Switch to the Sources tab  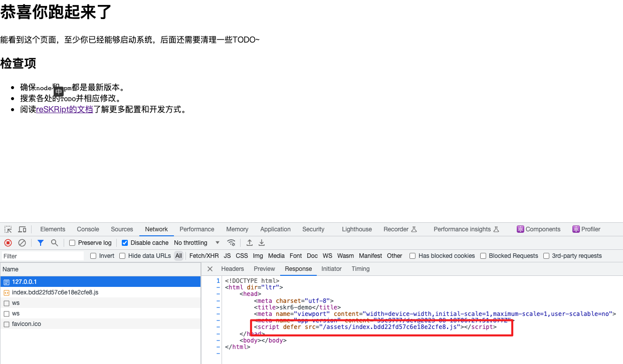[x=122, y=229]
